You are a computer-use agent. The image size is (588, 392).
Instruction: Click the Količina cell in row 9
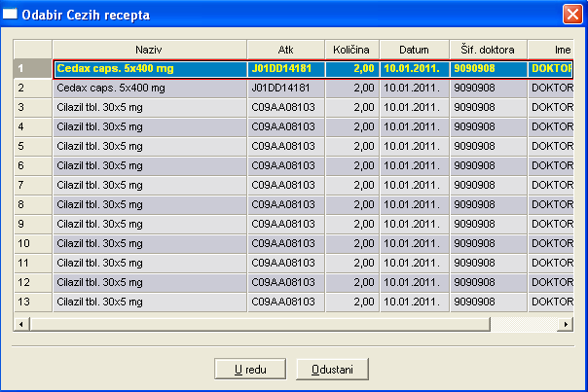[x=349, y=225]
